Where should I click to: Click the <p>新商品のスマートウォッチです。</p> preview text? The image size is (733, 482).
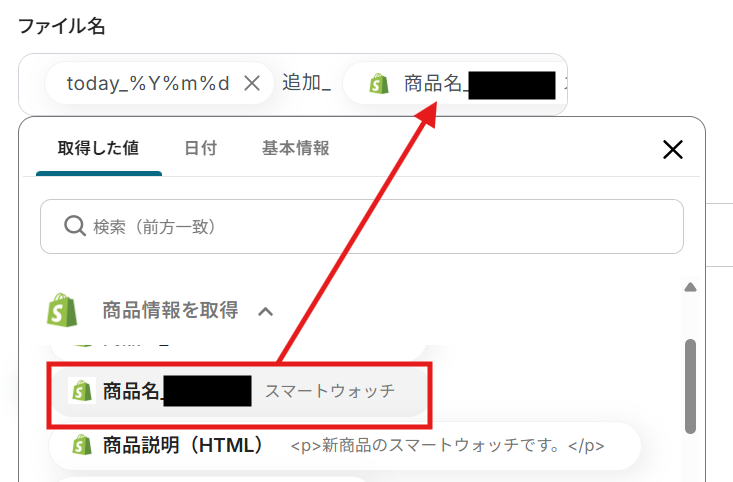pyautogui.click(x=447, y=446)
